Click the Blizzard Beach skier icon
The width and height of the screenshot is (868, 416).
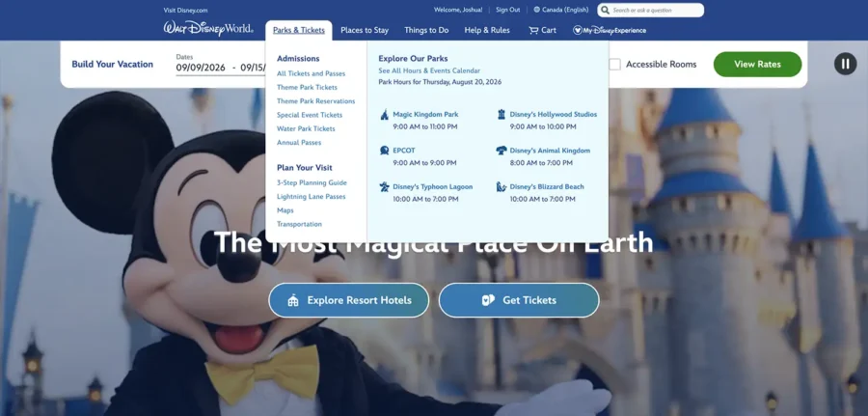pyautogui.click(x=501, y=186)
